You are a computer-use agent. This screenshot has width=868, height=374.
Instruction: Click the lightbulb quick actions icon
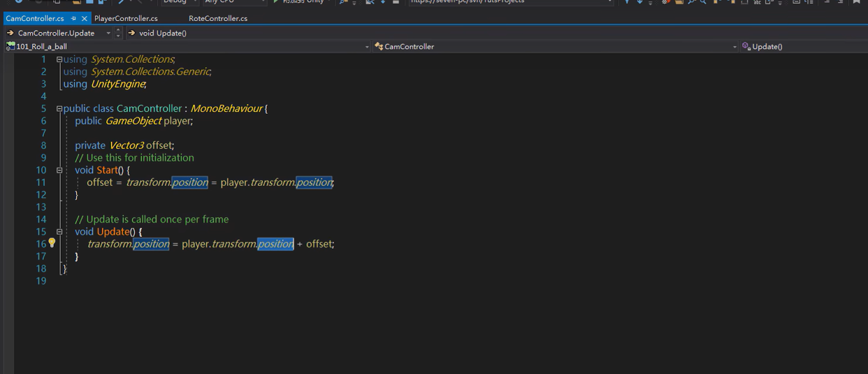click(x=52, y=243)
